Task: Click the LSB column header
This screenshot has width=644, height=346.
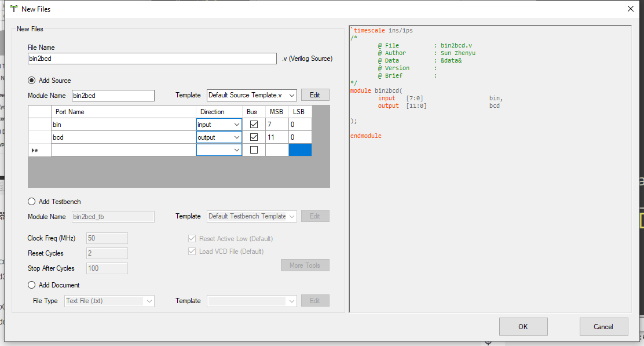Action: [x=300, y=112]
